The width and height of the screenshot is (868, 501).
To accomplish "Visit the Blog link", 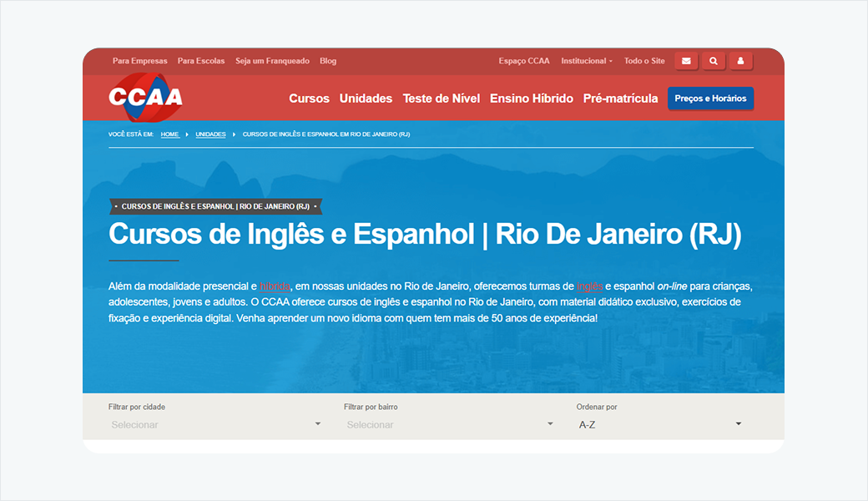I will point(328,61).
